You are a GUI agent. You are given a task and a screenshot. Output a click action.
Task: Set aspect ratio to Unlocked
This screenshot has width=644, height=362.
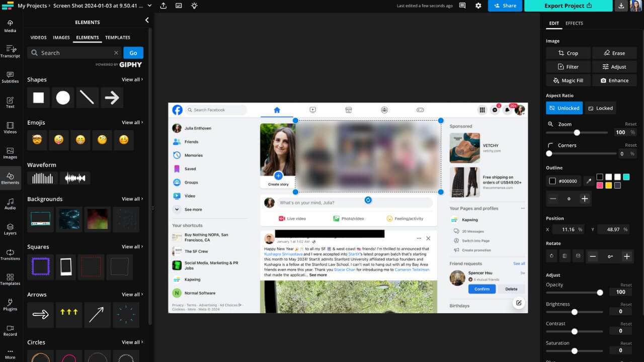coord(565,108)
